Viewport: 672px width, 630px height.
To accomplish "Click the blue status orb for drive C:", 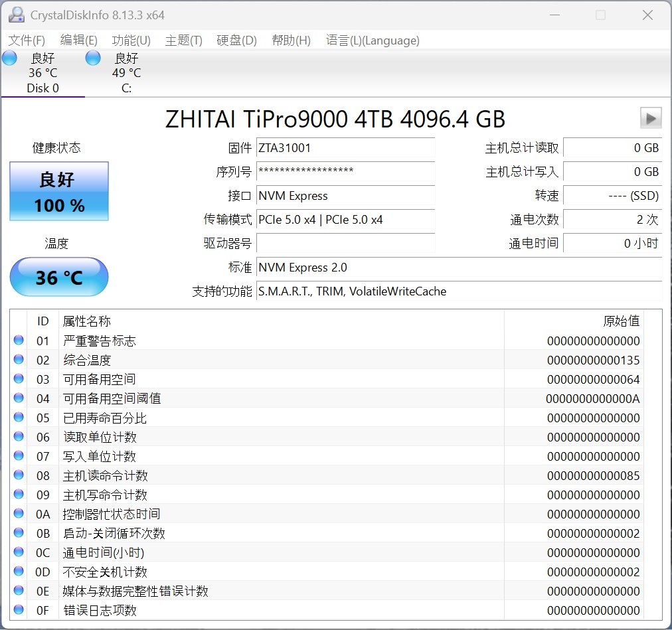I will (93, 58).
